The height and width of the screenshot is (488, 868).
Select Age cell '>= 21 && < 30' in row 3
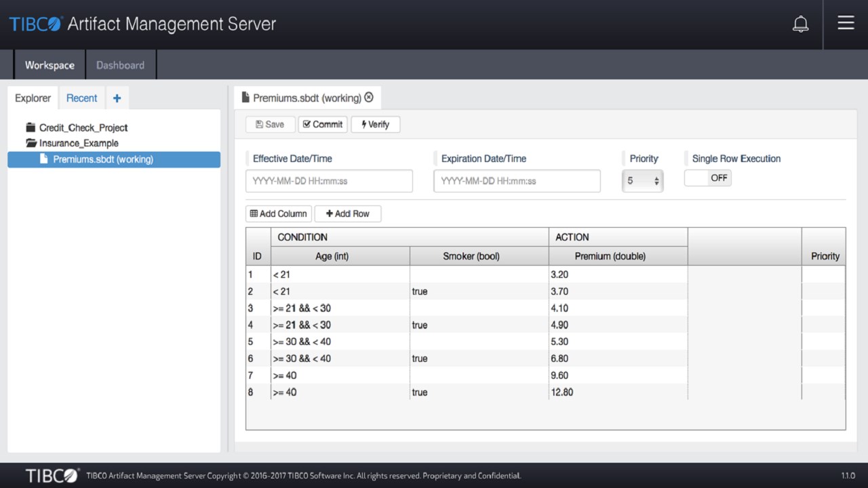tap(340, 308)
